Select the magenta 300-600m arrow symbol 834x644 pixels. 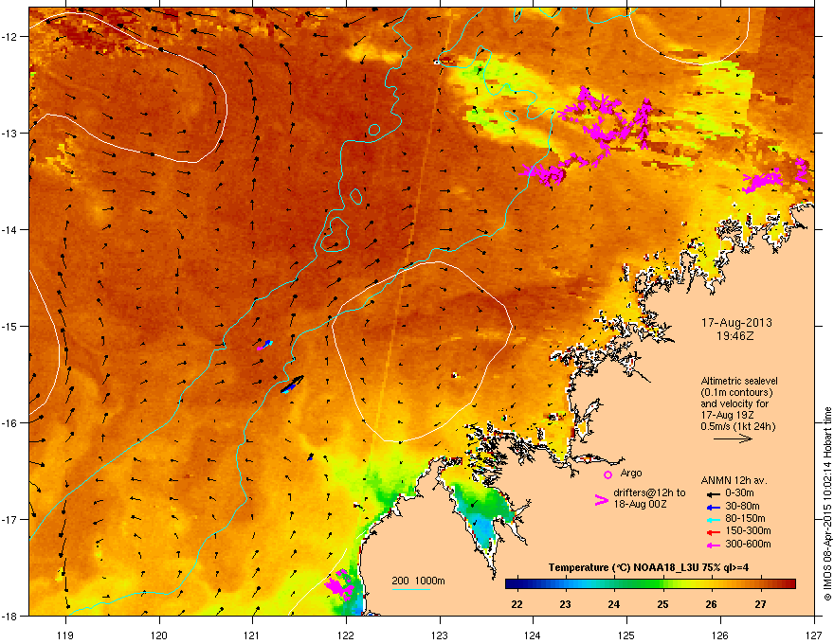[713, 545]
